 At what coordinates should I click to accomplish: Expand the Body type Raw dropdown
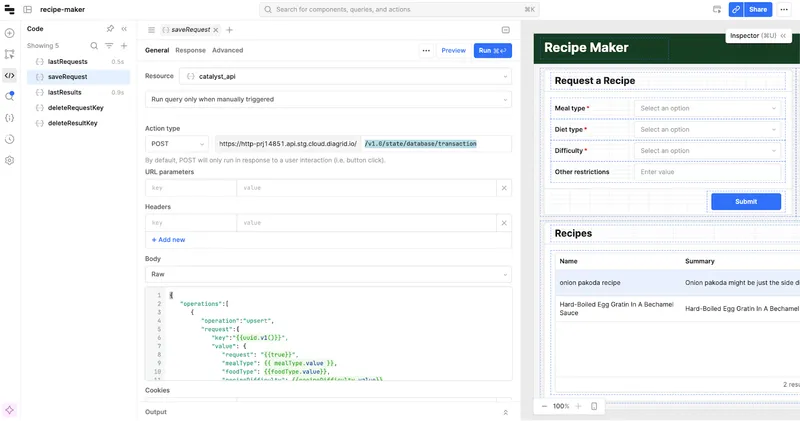[x=328, y=273]
